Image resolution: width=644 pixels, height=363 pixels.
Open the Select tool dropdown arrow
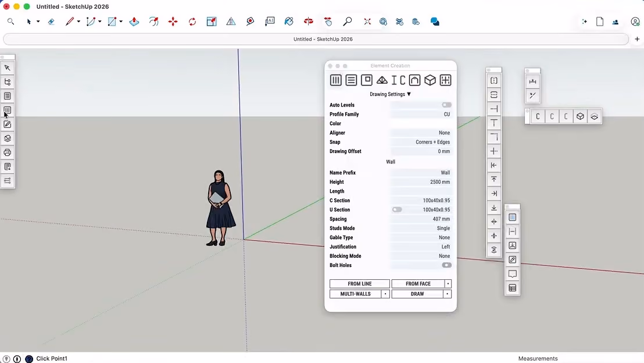[x=38, y=22]
